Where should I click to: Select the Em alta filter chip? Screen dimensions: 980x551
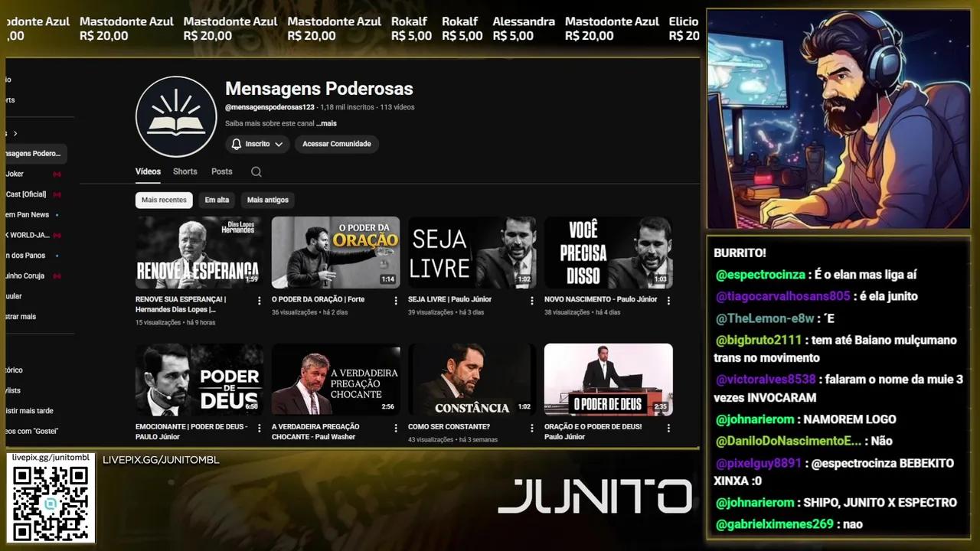[217, 200]
